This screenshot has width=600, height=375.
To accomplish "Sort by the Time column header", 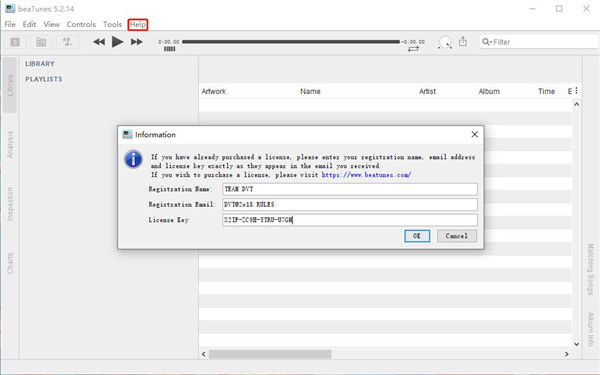I will 546,91.
